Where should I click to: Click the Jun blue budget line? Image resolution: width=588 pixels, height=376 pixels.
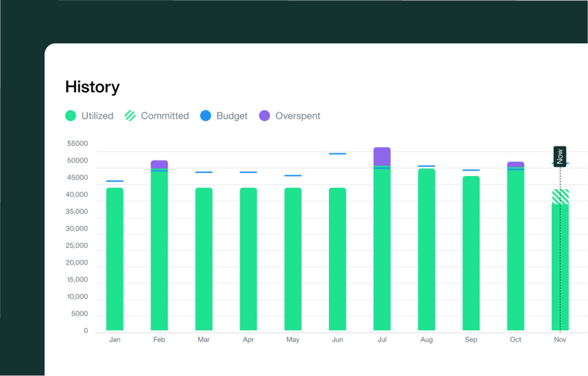(337, 154)
